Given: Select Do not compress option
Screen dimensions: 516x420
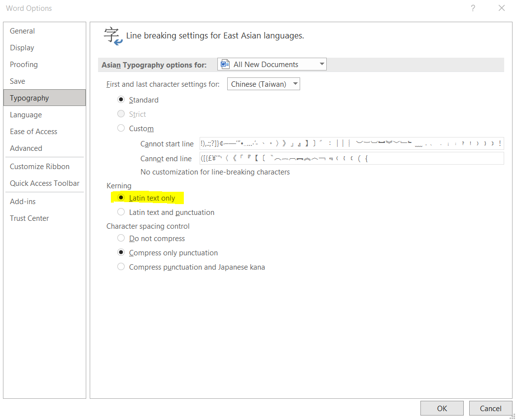Looking at the screenshot, I should (121, 238).
